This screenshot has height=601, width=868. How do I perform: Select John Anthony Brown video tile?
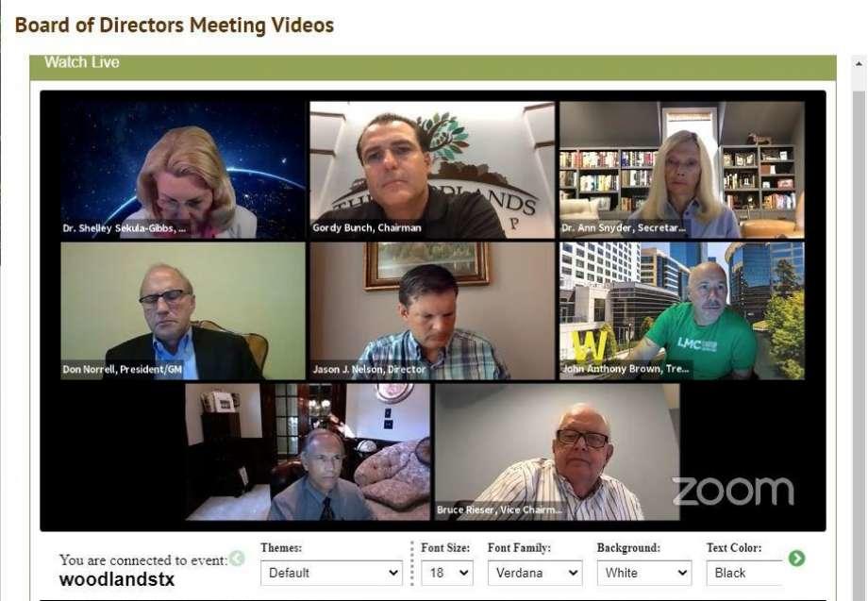coord(682,311)
